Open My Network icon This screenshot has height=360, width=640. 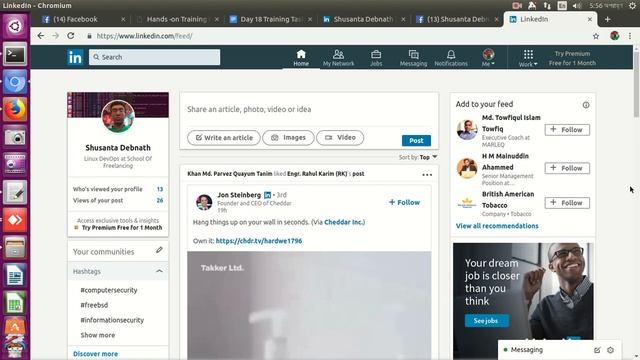pos(338,58)
